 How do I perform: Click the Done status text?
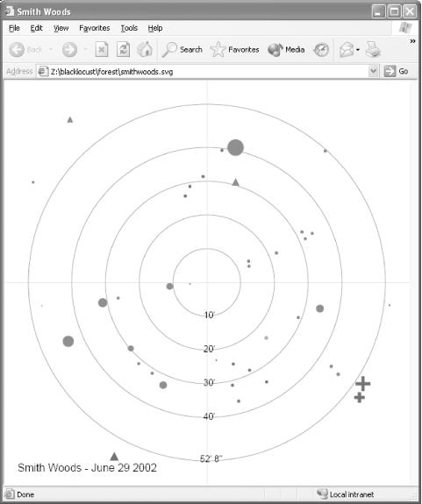25,494
